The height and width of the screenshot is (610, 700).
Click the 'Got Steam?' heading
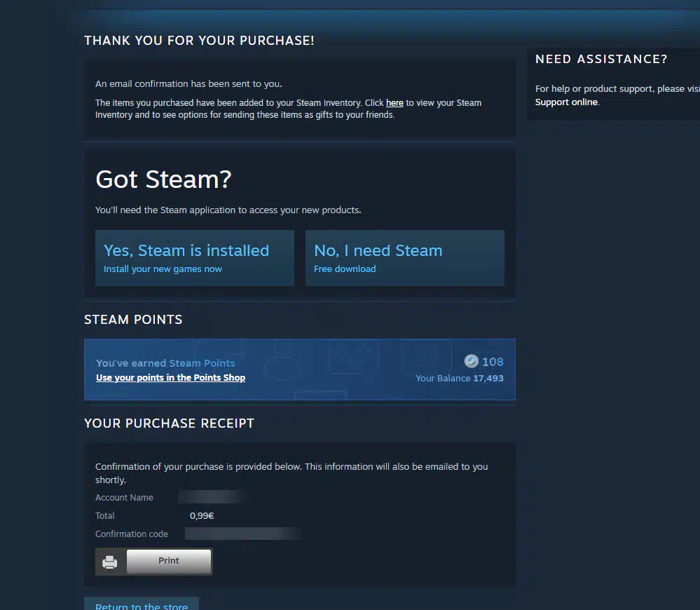pos(163,179)
